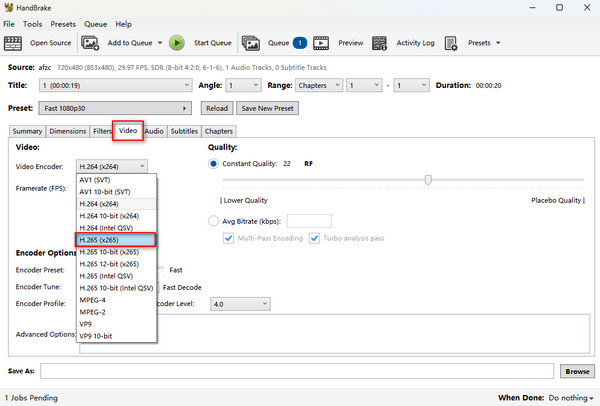Click the Browse button
The image size is (600, 406).
coord(577,371)
